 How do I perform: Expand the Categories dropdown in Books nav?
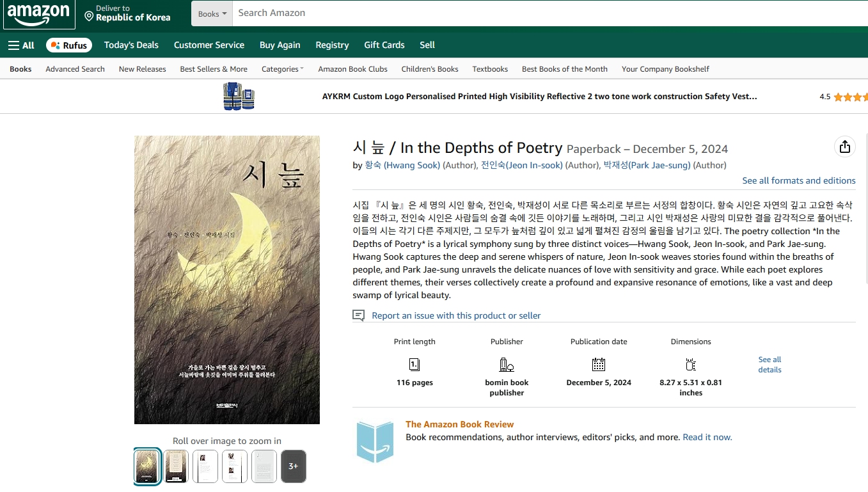(x=283, y=69)
